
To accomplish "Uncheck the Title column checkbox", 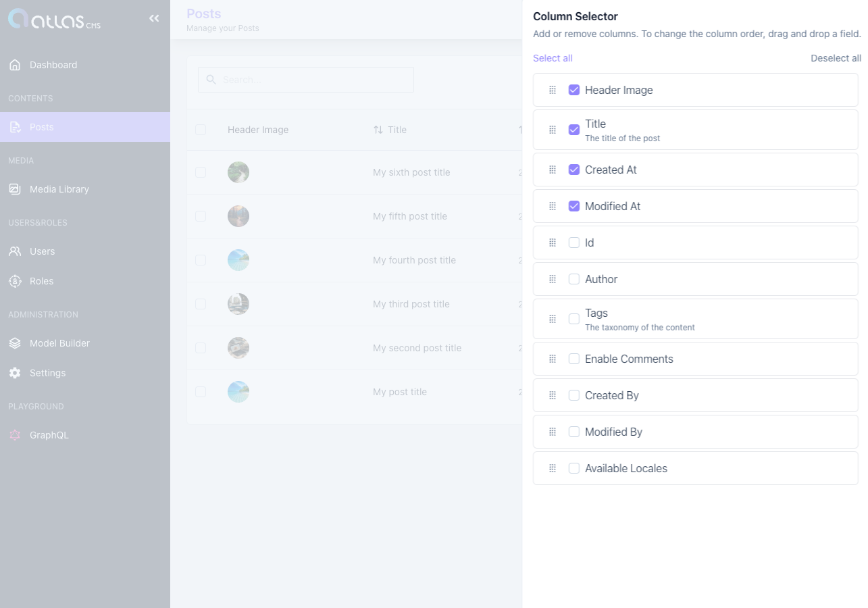I will 574,130.
